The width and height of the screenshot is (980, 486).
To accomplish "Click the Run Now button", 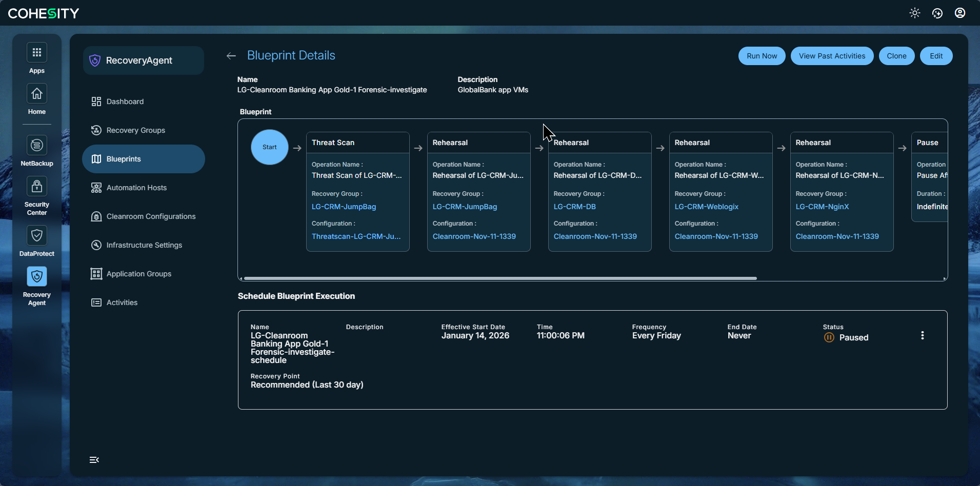I will pyautogui.click(x=762, y=56).
